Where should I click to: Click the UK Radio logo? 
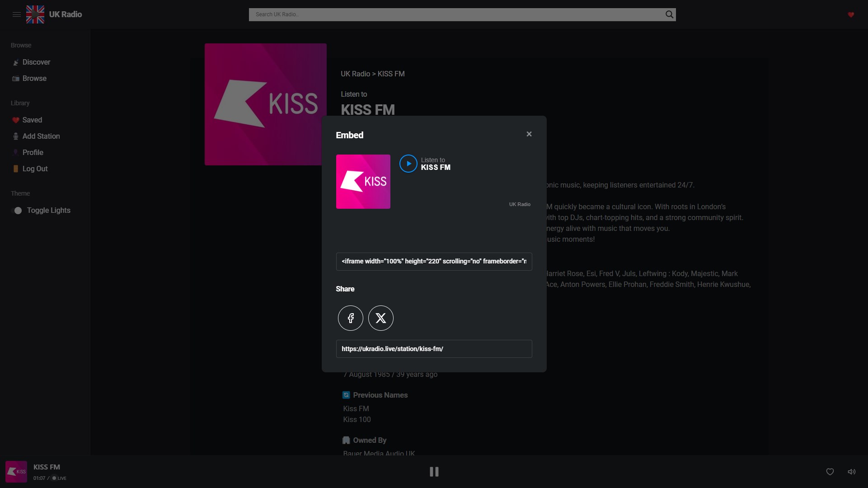point(54,14)
